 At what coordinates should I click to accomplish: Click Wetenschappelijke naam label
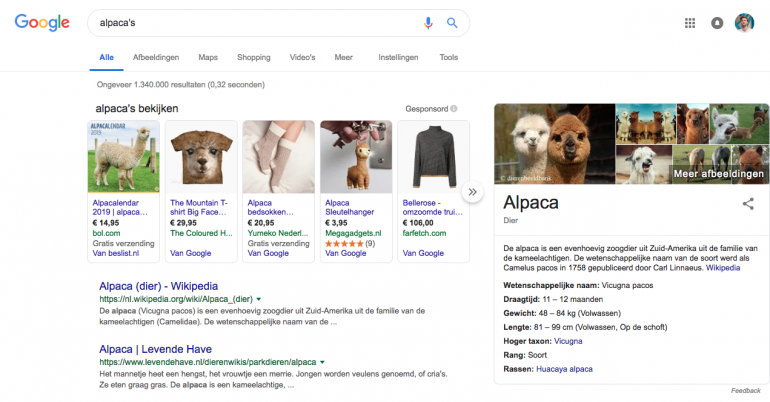click(x=551, y=285)
